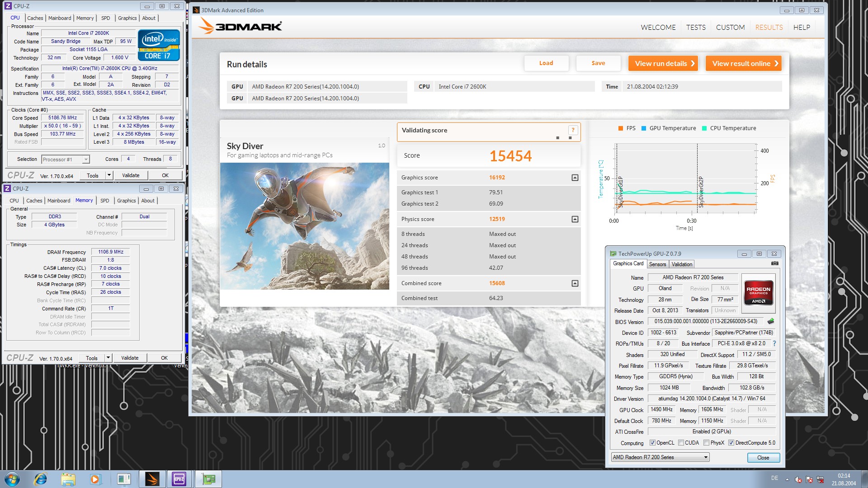Collapse the Physics score section
The width and height of the screenshot is (868, 488).
click(575, 219)
